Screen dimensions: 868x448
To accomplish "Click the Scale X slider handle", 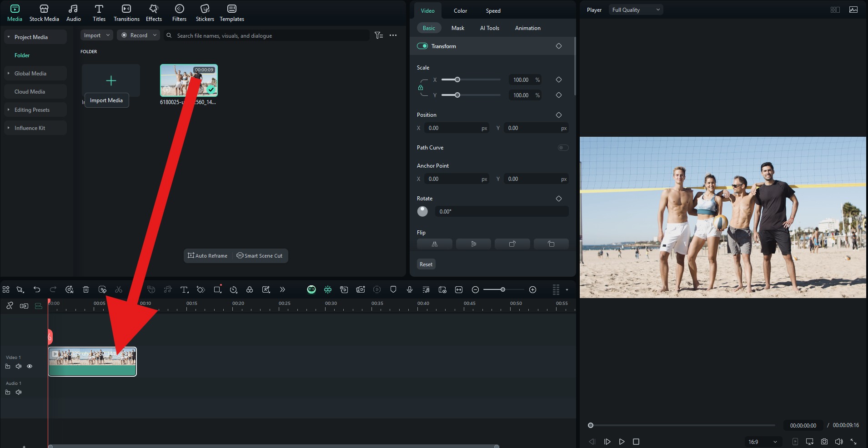I will (457, 80).
